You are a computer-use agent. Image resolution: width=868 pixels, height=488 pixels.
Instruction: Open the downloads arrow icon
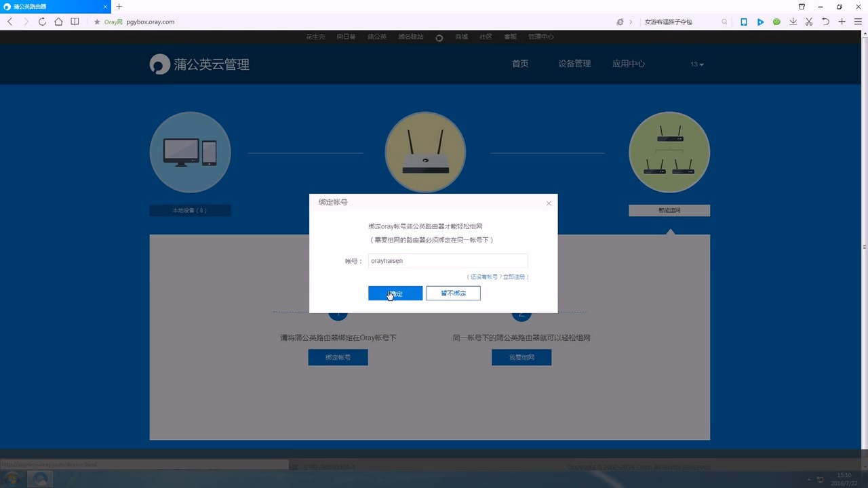[x=793, y=22]
